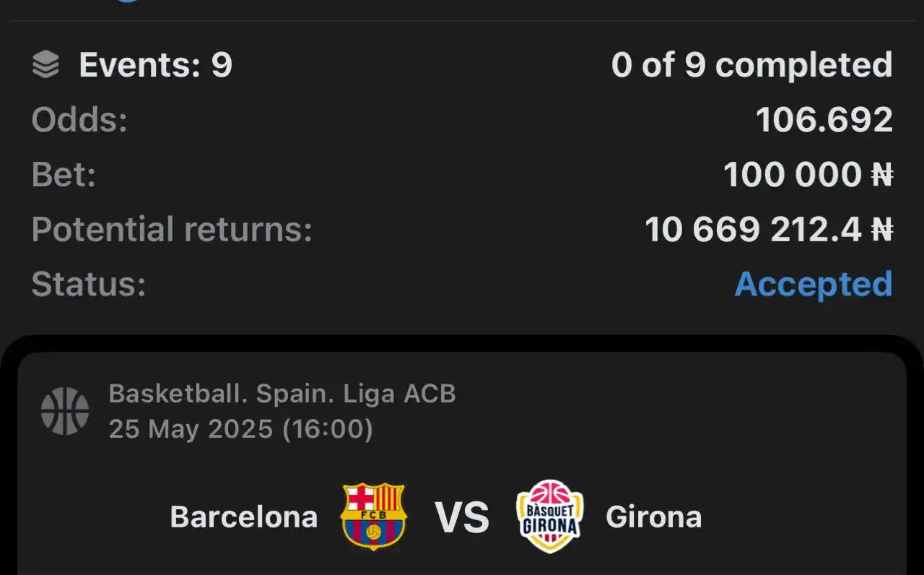Tap the Potential returns: label
Viewport: 924px width, 575px height.
click(172, 230)
